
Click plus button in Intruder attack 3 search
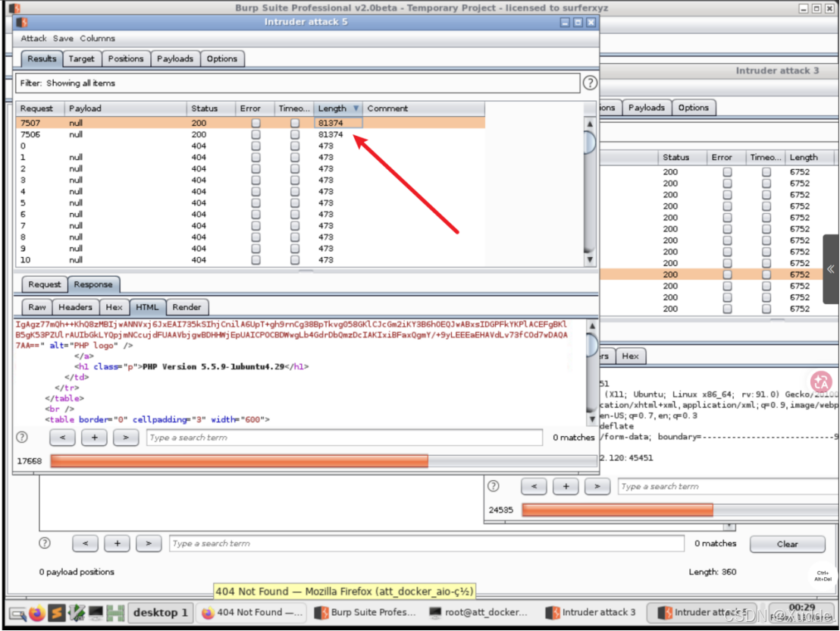point(566,486)
